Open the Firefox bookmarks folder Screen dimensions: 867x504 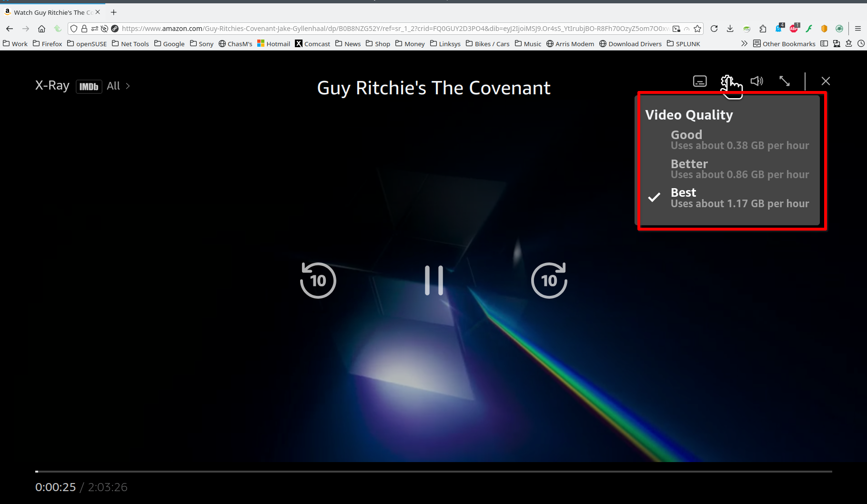[x=48, y=44]
